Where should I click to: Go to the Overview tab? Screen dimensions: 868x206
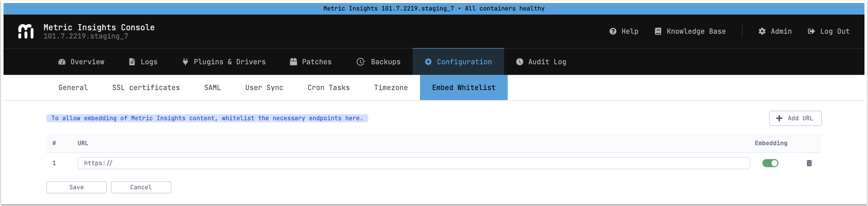(x=82, y=62)
